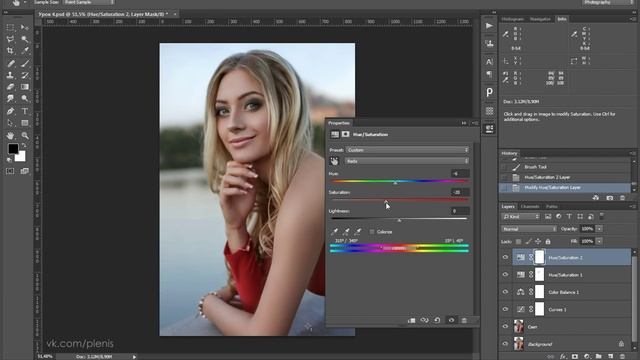The height and width of the screenshot is (360, 640).
Task: Select the Dodge tool
Action: coord(24,99)
